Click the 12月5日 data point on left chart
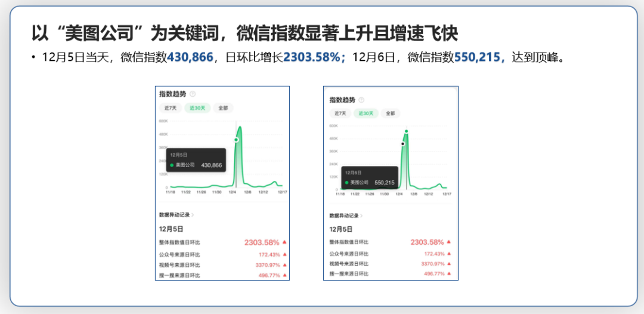Image resolution: width=644 pixels, height=314 pixels. click(x=236, y=140)
